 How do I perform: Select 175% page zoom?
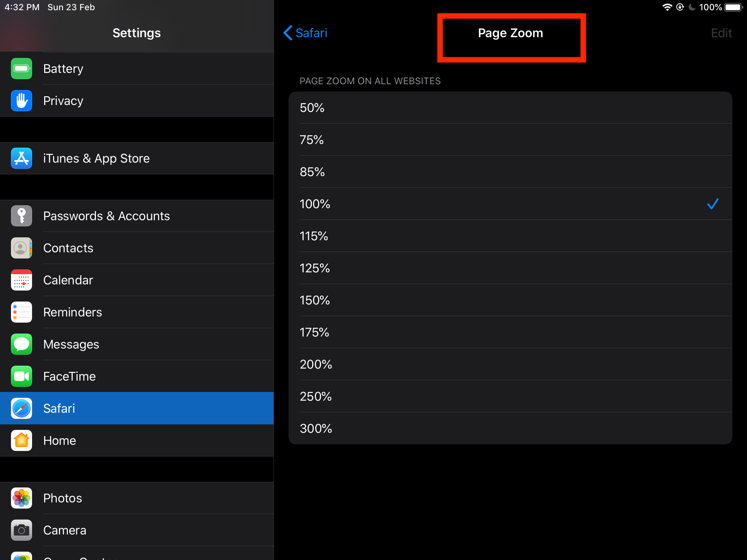click(510, 332)
